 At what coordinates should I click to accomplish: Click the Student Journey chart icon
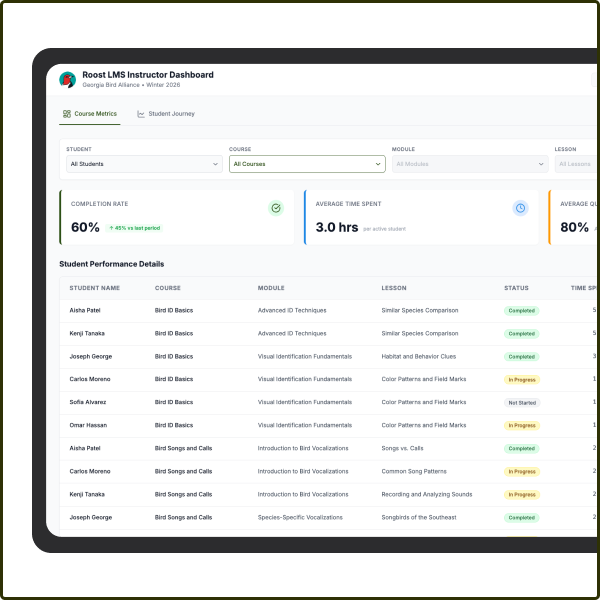click(141, 114)
